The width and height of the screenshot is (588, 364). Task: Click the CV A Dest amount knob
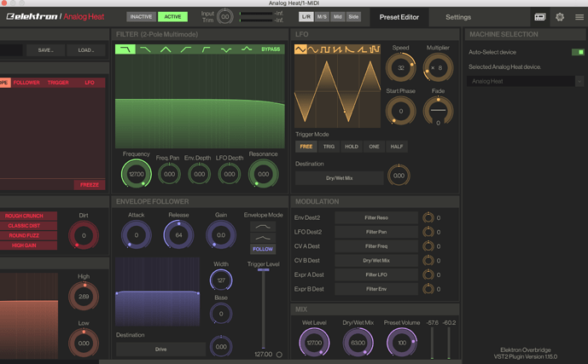(428, 246)
